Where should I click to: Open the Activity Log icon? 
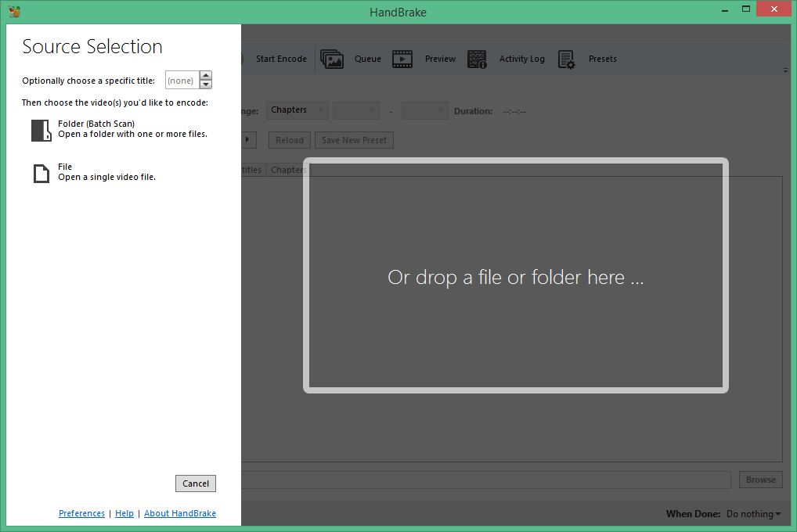pyautogui.click(x=477, y=59)
